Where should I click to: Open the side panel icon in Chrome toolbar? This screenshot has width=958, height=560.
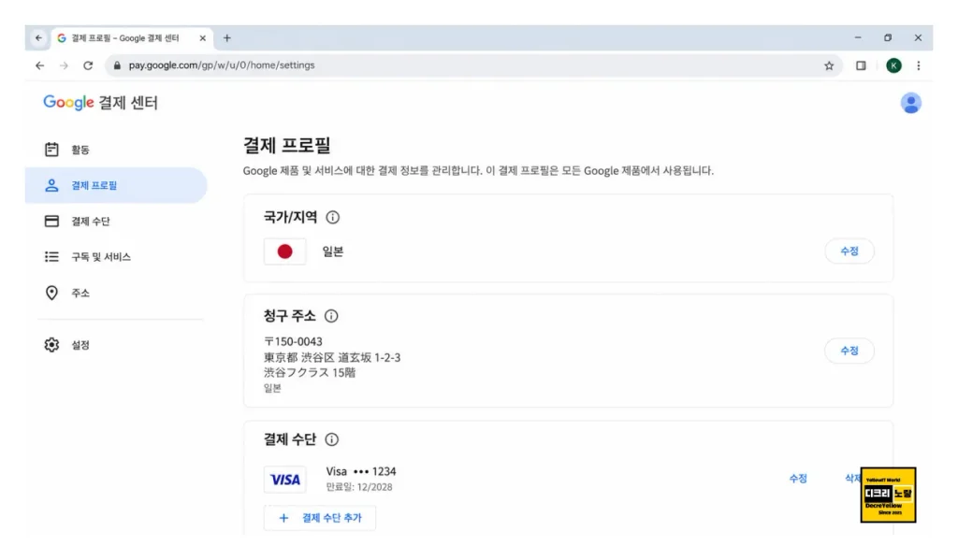tap(861, 65)
